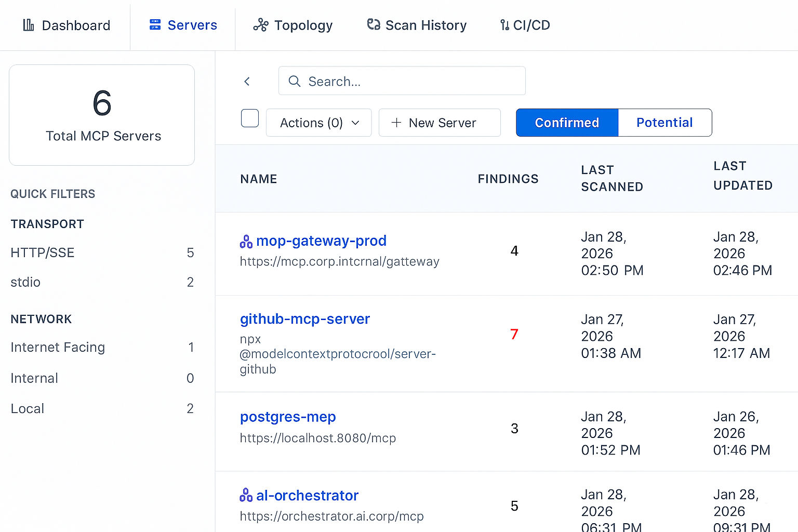Viewport: 798px width, 532px height.
Task: Click the New Server button
Action: (x=440, y=123)
